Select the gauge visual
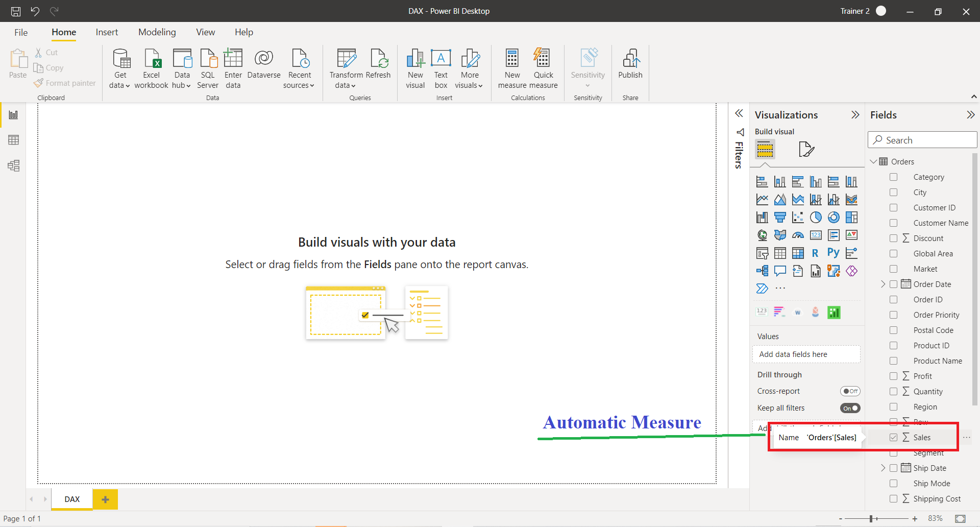980x527 pixels. (x=798, y=235)
